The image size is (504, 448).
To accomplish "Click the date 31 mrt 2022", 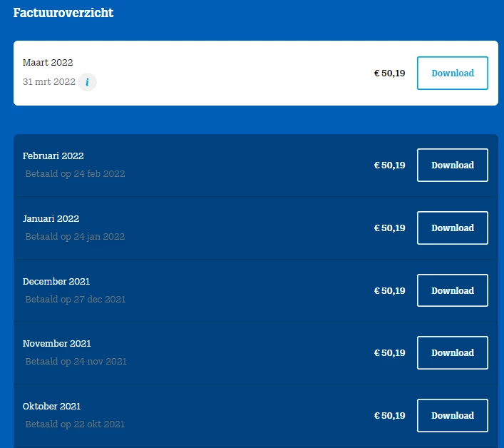I will (49, 82).
